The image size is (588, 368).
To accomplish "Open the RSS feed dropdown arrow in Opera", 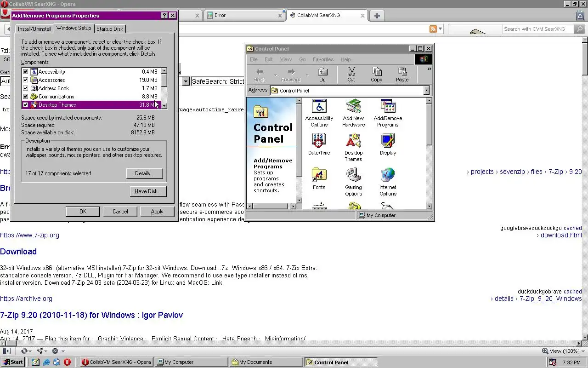I will coord(440,29).
